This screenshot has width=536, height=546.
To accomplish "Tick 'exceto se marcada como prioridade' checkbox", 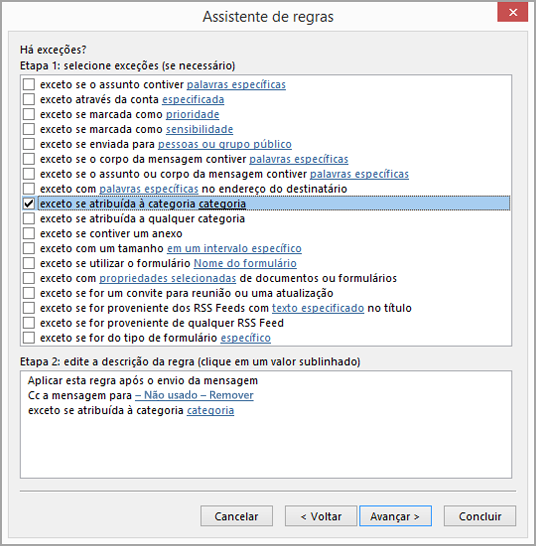I will [29, 114].
